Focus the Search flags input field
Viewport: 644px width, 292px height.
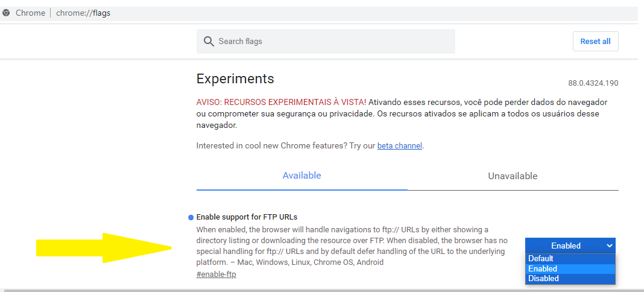pyautogui.click(x=332, y=41)
